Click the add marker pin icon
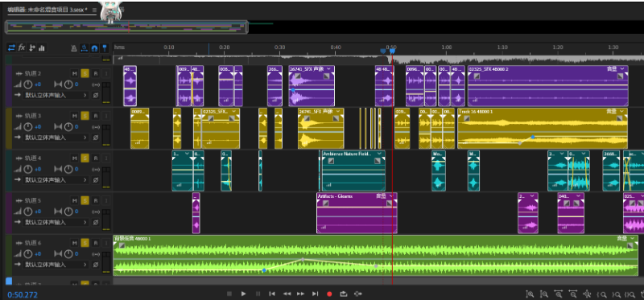The height and width of the screenshot is (300, 644). click(x=105, y=48)
